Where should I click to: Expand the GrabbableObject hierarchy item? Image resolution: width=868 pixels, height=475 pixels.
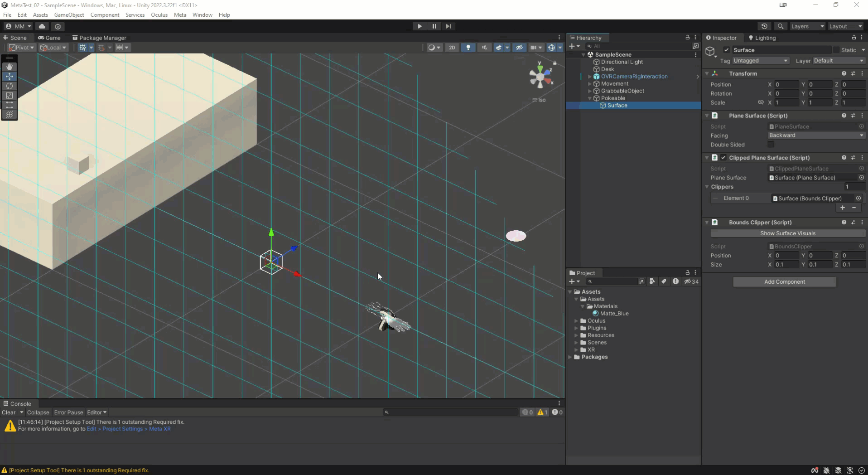click(x=590, y=91)
